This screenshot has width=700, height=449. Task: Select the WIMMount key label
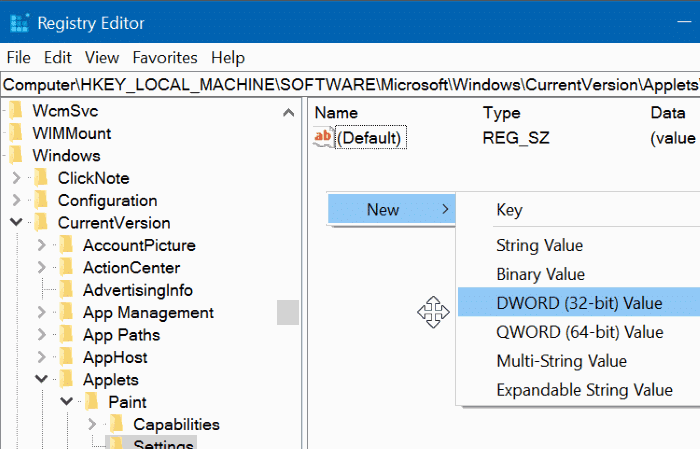[72, 133]
